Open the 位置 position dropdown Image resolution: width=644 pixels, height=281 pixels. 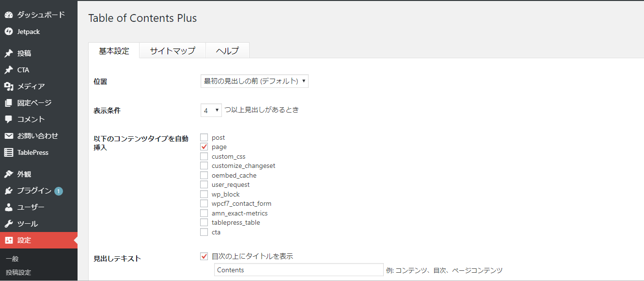point(254,81)
